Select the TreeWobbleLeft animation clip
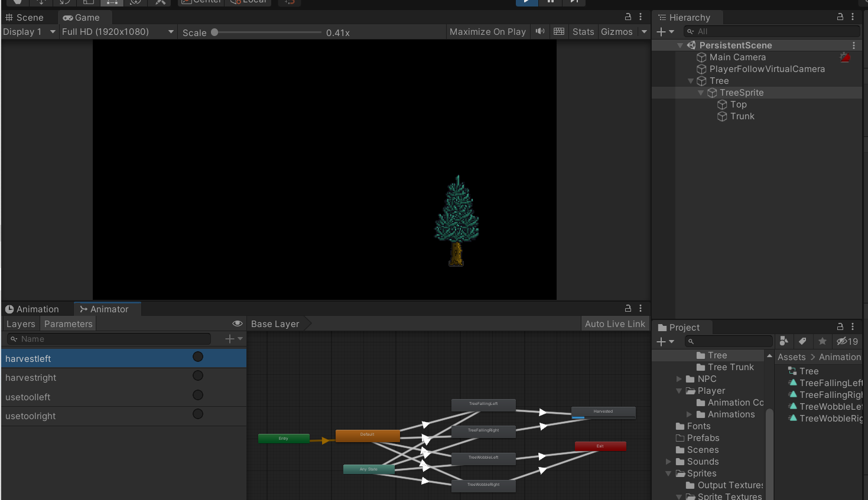This screenshot has width=868, height=500. point(825,407)
